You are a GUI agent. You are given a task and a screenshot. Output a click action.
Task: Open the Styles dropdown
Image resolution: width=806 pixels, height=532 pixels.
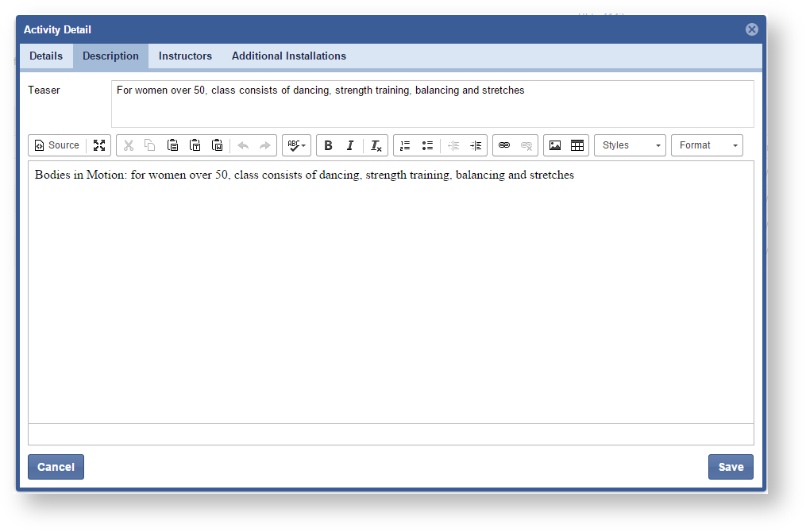coord(630,145)
